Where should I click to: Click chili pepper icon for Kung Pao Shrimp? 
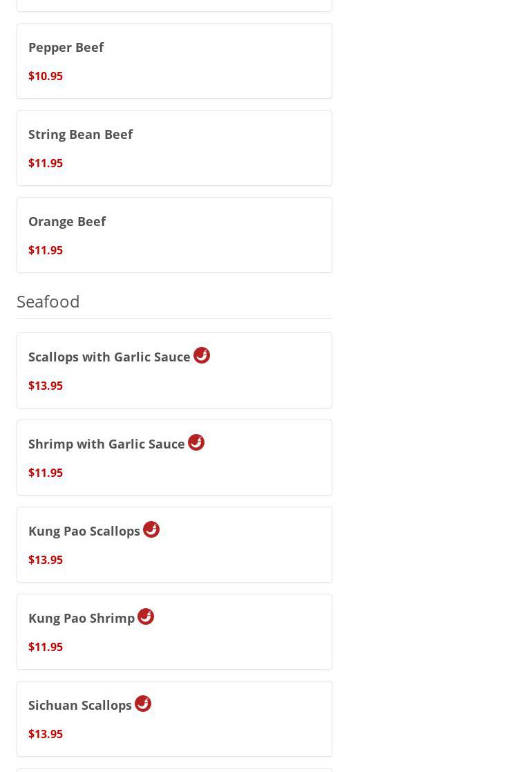click(146, 616)
